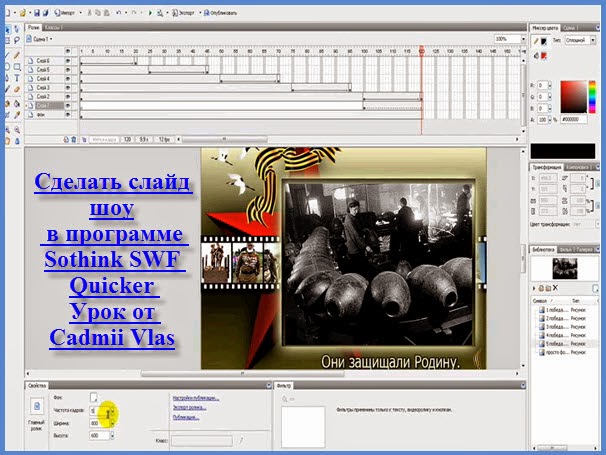Screen dimensions: 606x455
Task: Click the stroke color pencil icon
Action: [x=536, y=41]
